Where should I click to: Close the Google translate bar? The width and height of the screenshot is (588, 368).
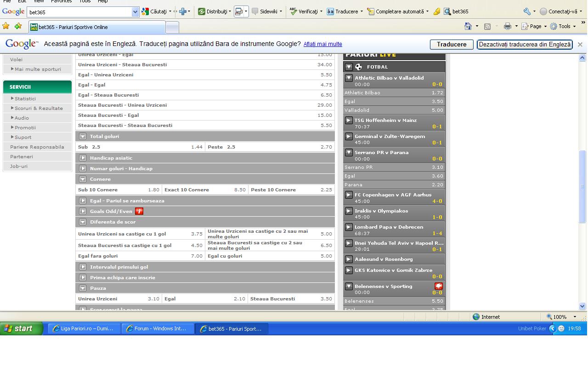click(580, 45)
